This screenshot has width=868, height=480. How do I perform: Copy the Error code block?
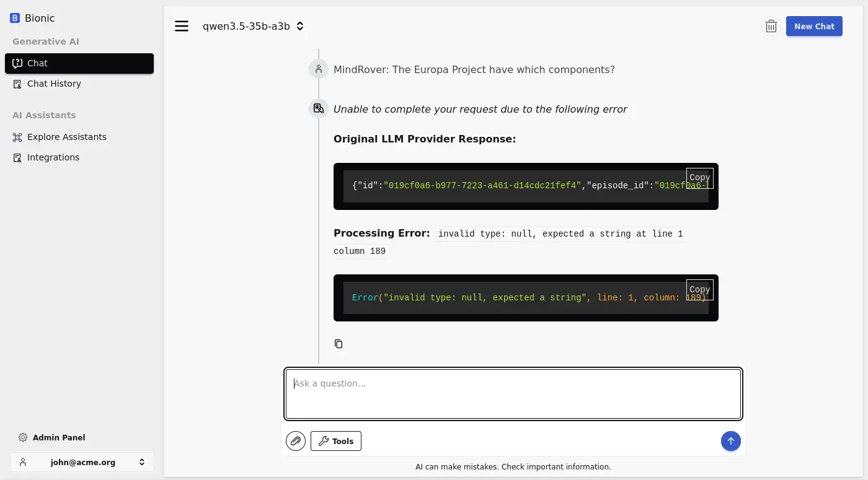tap(699, 289)
